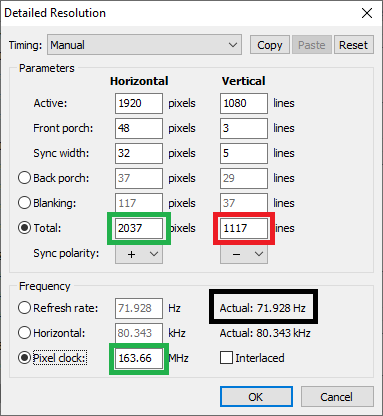Click the greyed-out Paste button
383x416 pixels.
(312, 45)
